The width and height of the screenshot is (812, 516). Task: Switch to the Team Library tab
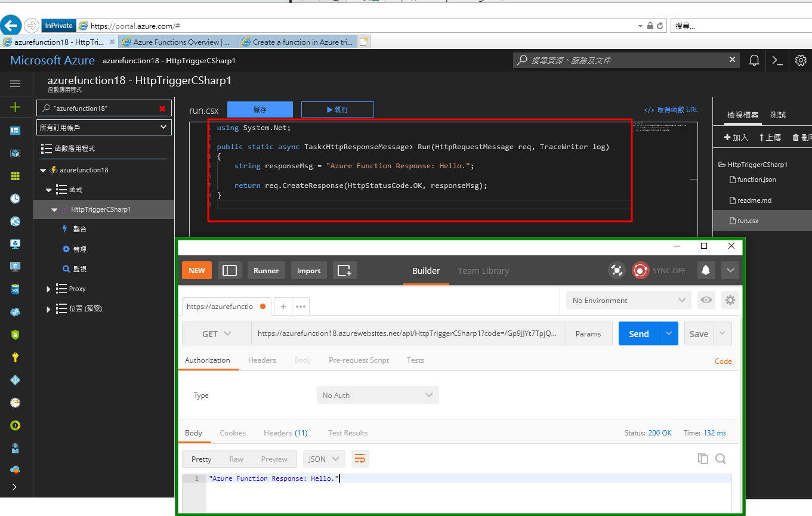[483, 270]
